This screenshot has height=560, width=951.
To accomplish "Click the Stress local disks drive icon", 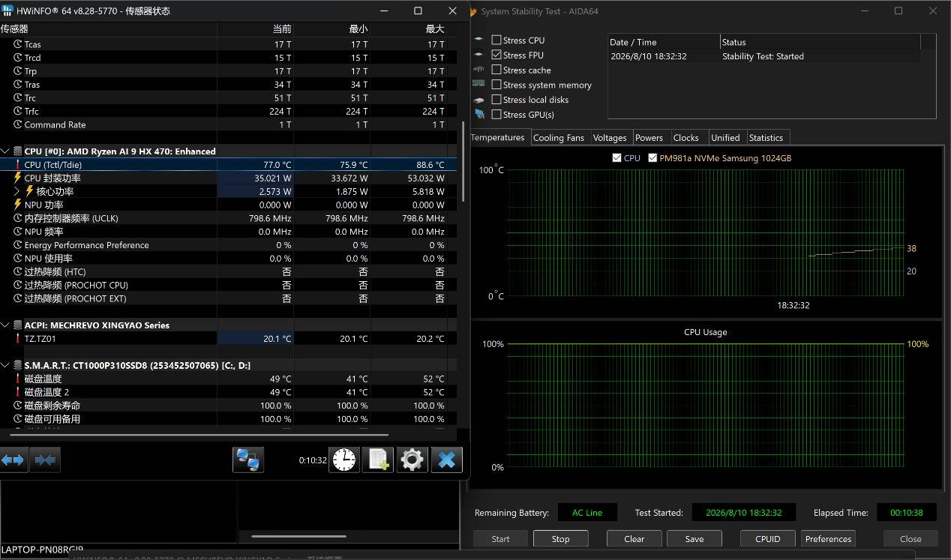I will [x=478, y=100].
